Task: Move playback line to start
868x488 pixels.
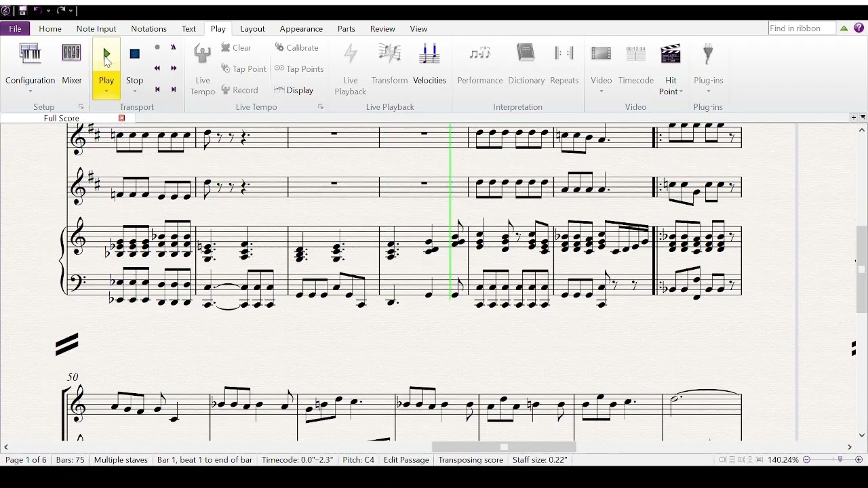Action: click(157, 89)
